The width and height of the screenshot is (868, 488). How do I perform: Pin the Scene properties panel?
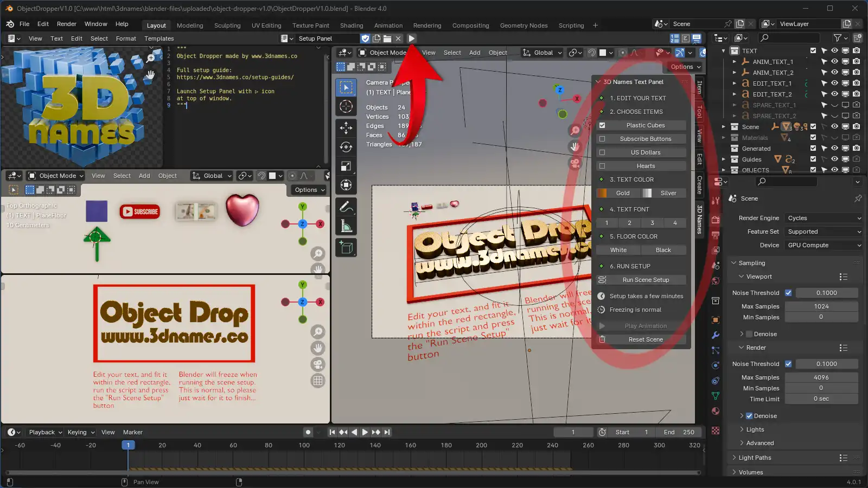[858, 198]
